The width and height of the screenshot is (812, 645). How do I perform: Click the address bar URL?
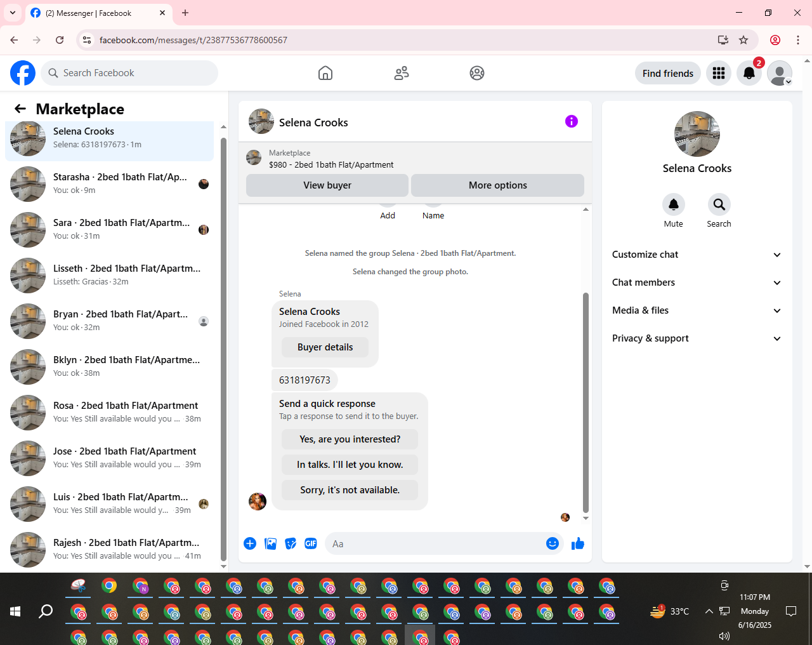(193, 40)
